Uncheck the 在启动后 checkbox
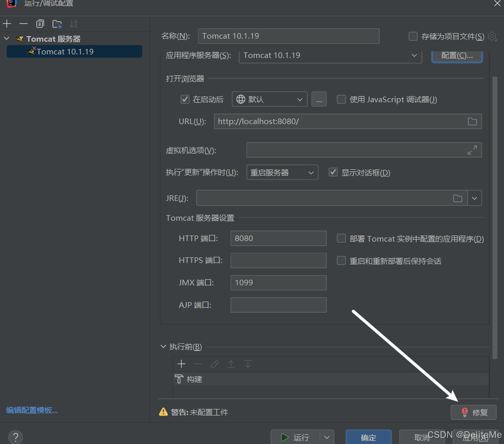The image size is (504, 444). coord(185,99)
